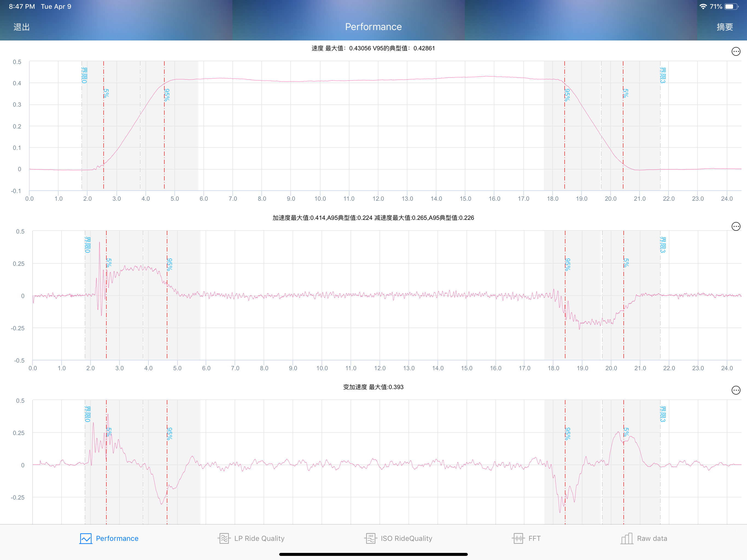The width and height of the screenshot is (747, 560).
Task: Click the acceleration chart title 加速度最大值
Action: click(x=373, y=218)
